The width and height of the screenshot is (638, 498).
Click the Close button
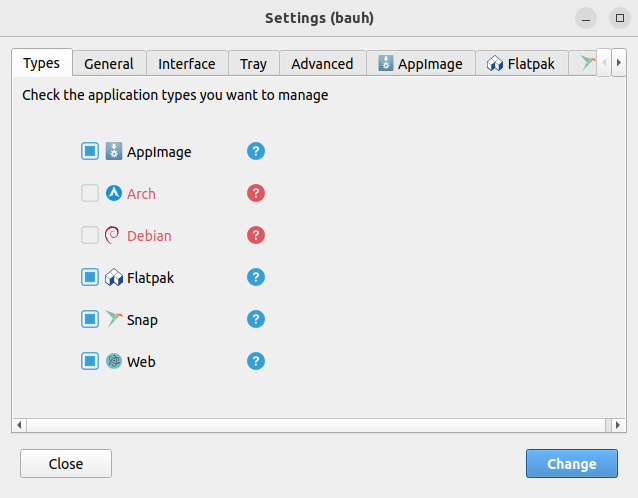coord(66,464)
